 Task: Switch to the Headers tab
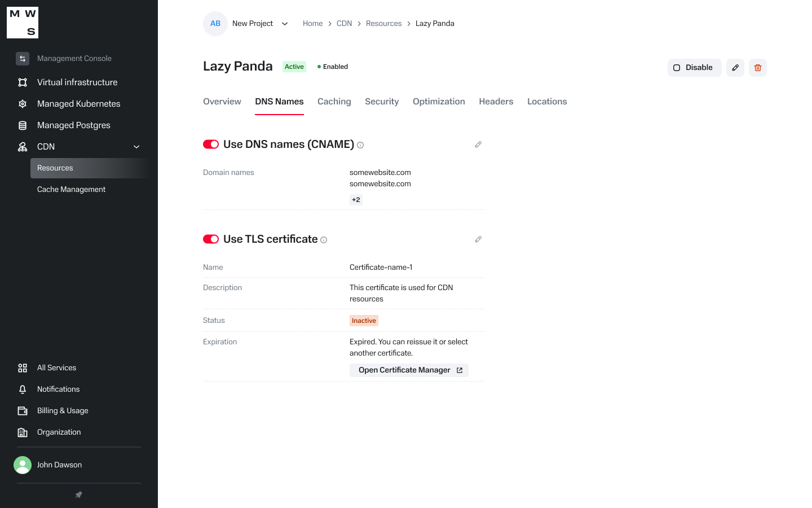(496, 102)
